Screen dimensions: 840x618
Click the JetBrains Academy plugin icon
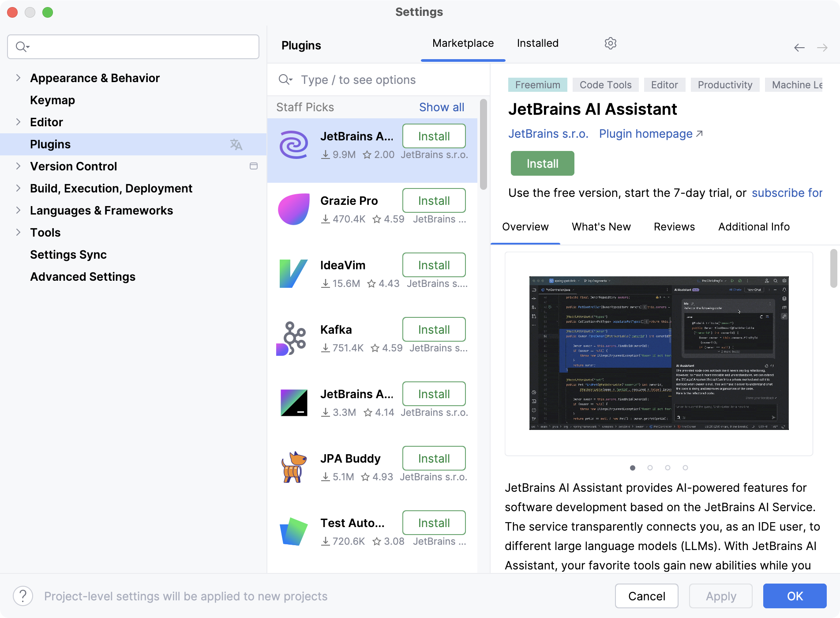[x=294, y=402]
